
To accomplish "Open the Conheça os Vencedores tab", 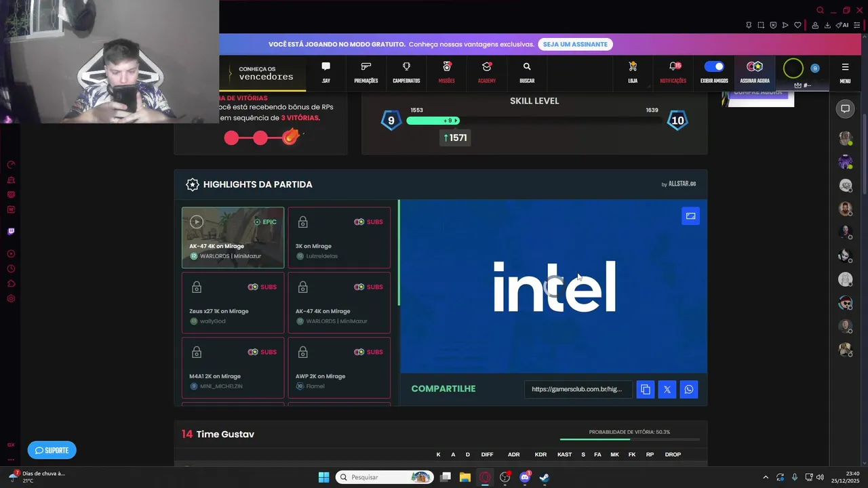I will [x=262, y=73].
